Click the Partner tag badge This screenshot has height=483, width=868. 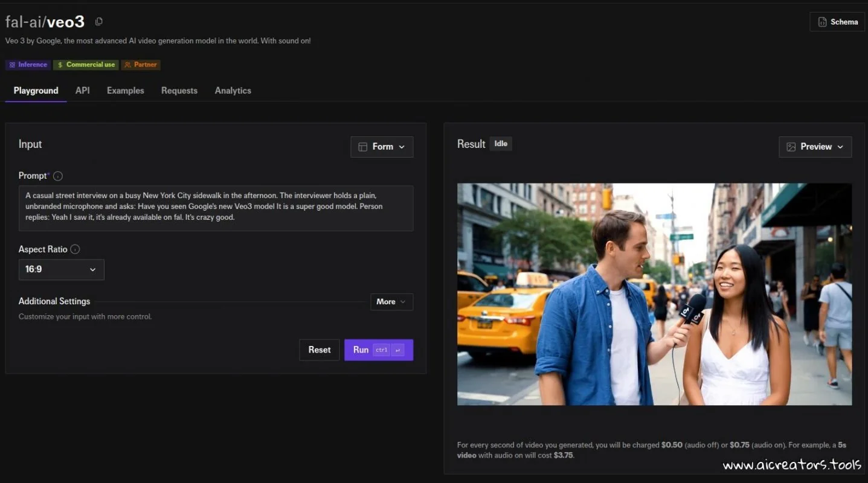coord(140,65)
